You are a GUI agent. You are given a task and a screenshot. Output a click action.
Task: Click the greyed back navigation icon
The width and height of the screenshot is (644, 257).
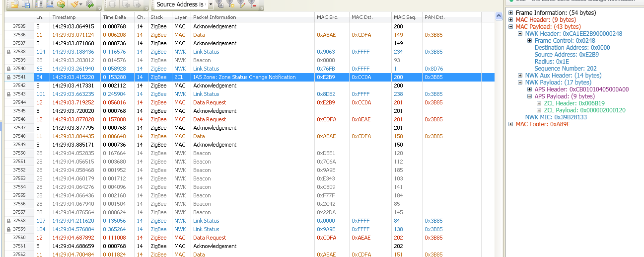125,4
